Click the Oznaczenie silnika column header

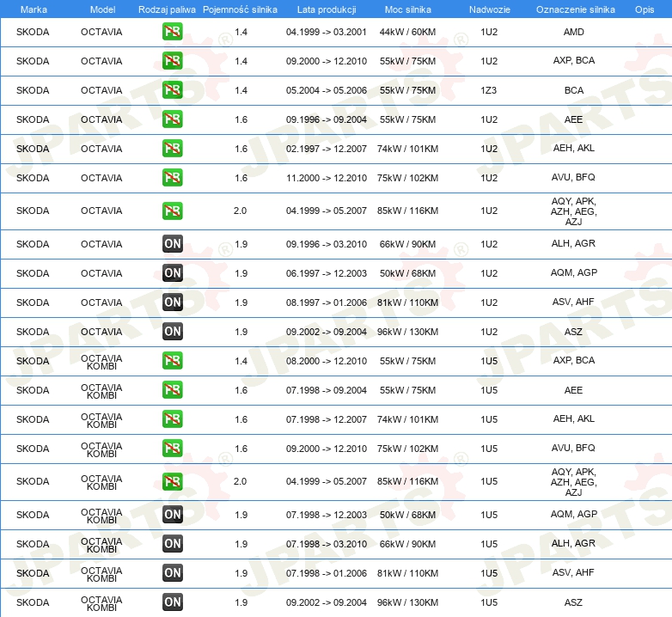pos(576,9)
